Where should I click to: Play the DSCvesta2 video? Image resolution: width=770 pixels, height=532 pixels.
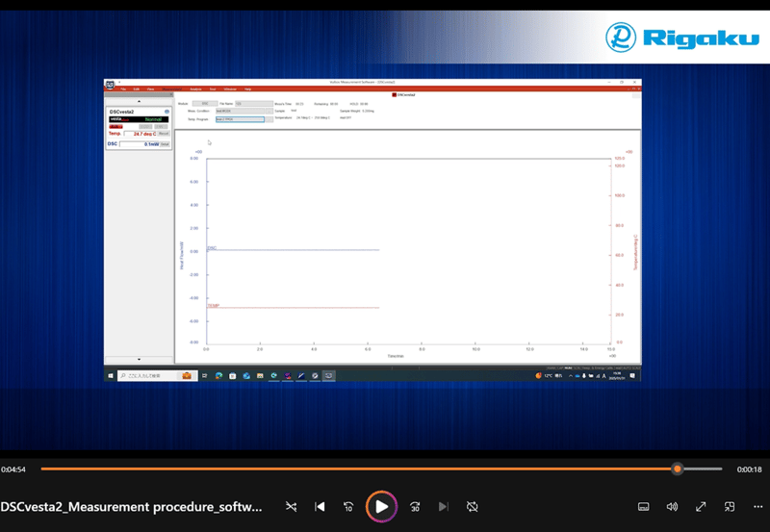[381, 506]
